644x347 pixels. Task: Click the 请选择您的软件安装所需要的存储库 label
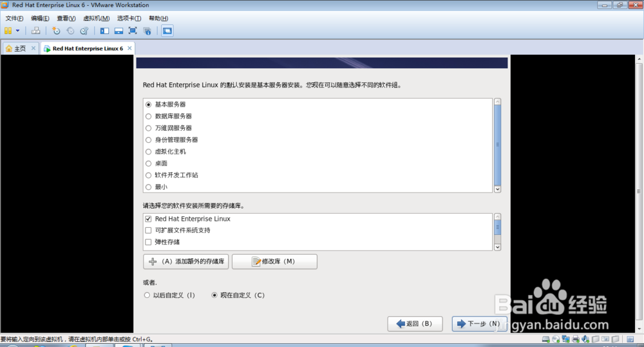[194, 206]
